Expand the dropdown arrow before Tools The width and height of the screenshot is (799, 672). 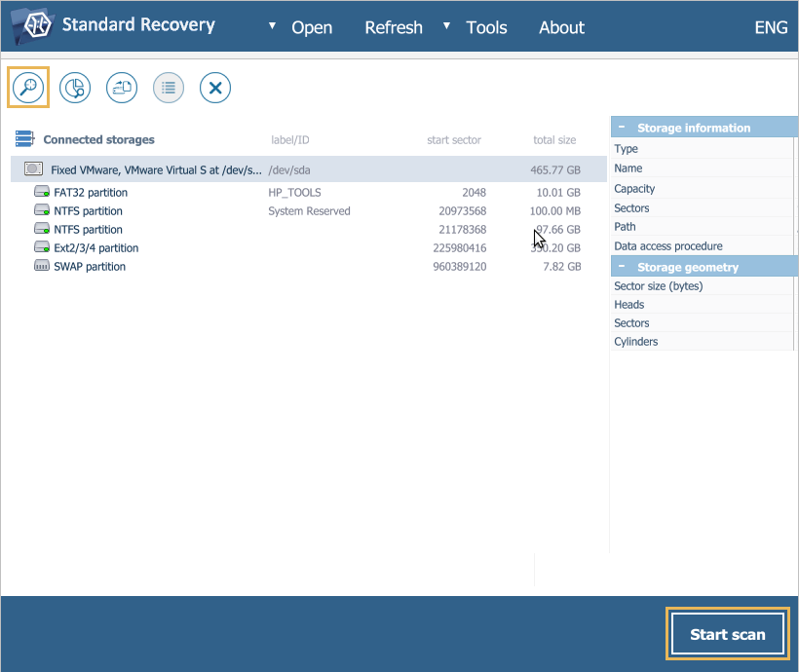click(447, 25)
